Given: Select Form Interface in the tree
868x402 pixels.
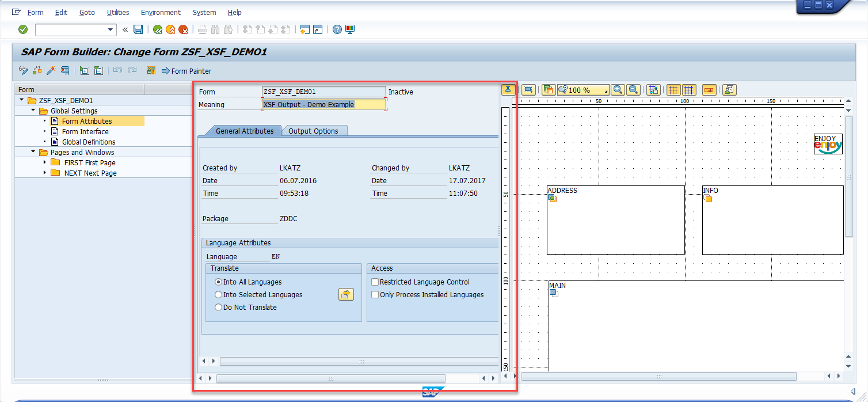Looking at the screenshot, I should click(x=85, y=131).
